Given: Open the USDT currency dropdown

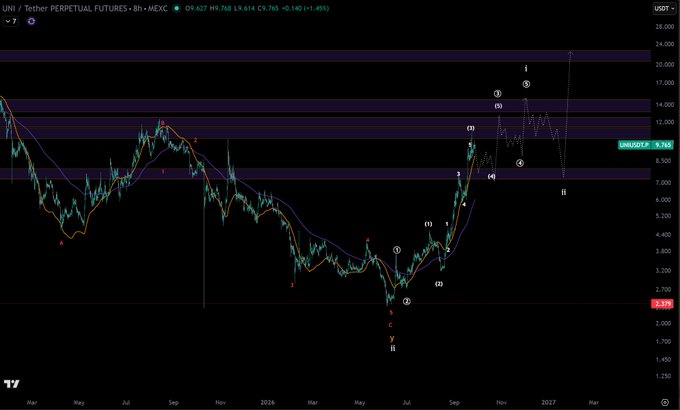Looking at the screenshot, I should click(x=664, y=8).
